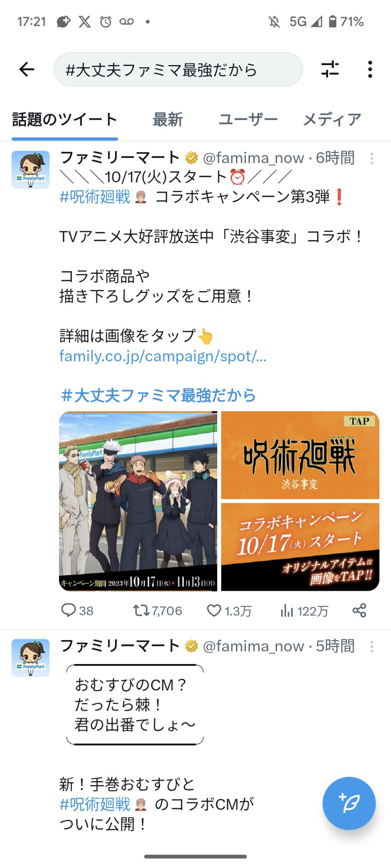The image size is (391, 868).
Task: Open the anime characters FamilyMart image
Action: 138,501
